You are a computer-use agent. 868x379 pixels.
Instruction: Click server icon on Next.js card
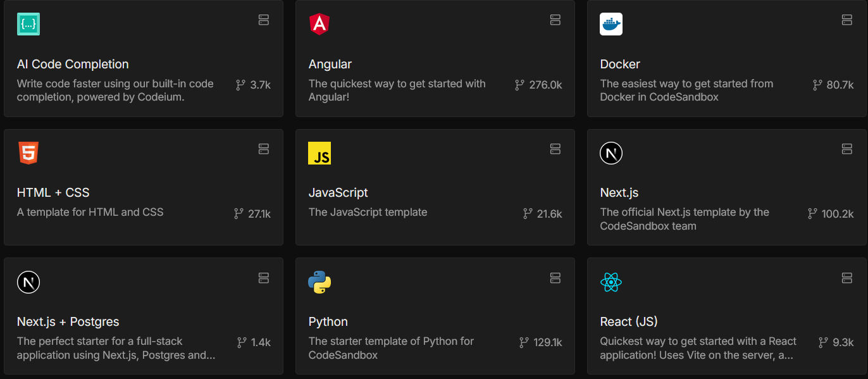[x=847, y=149]
